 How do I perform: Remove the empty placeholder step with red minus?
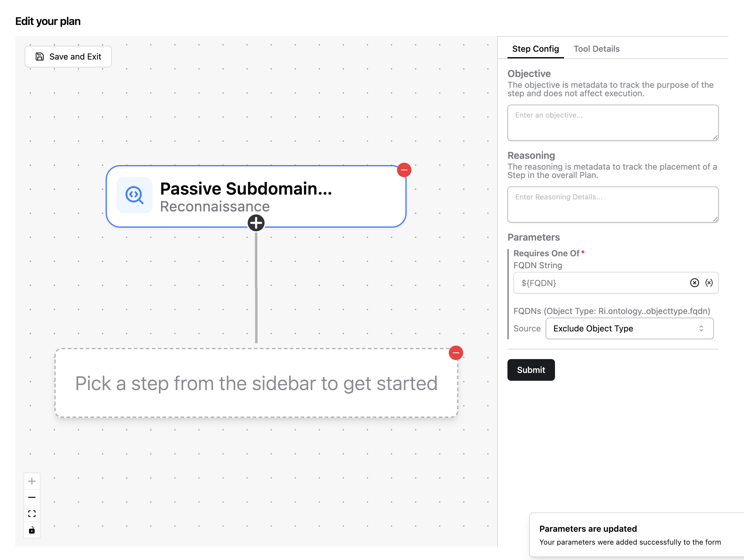(456, 353)
